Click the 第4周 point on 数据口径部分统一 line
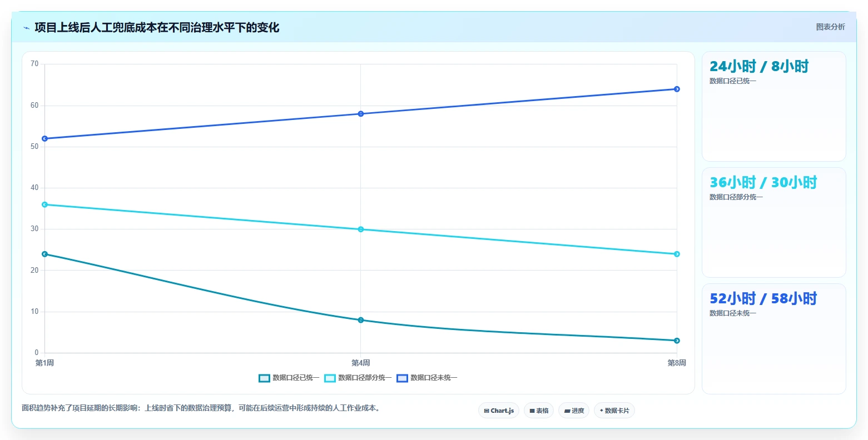This screenshot has width=868, height=440. point(361,229)
